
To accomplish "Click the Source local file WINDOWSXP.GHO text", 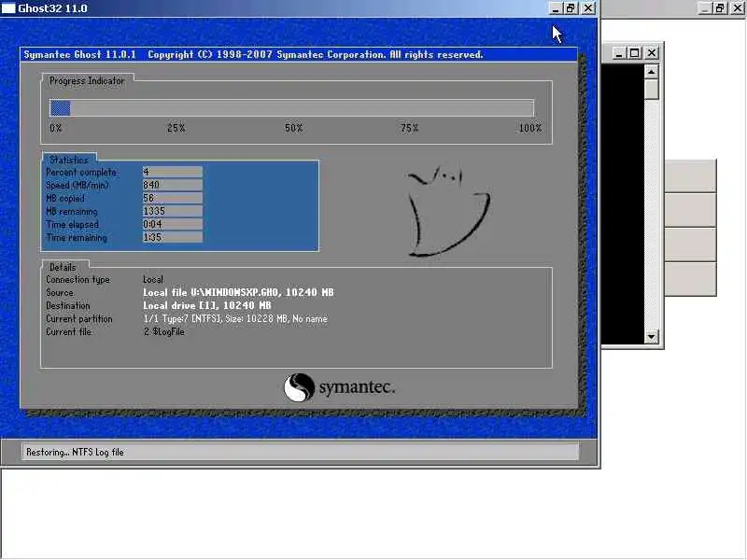I will [238, 292].
